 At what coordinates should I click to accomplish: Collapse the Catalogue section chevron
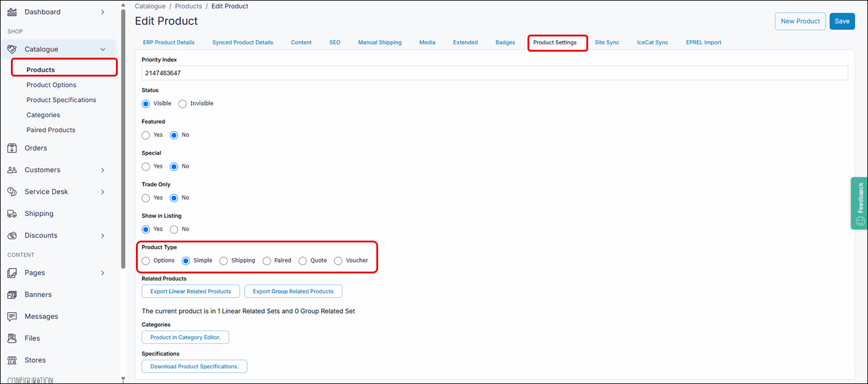(x=102, y=49)
